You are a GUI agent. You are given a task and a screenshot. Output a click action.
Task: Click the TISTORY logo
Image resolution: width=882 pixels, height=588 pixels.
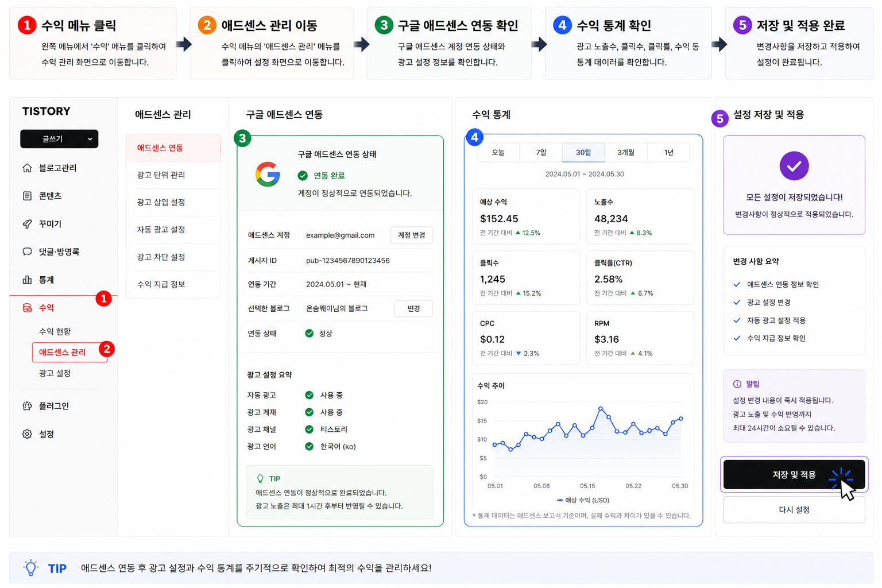(x=47, y=111)
